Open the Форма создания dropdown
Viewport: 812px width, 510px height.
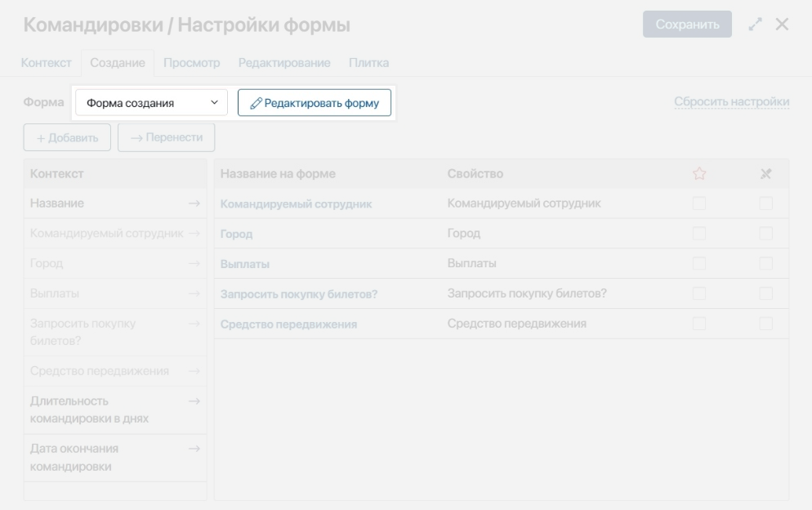click(152, 104)
